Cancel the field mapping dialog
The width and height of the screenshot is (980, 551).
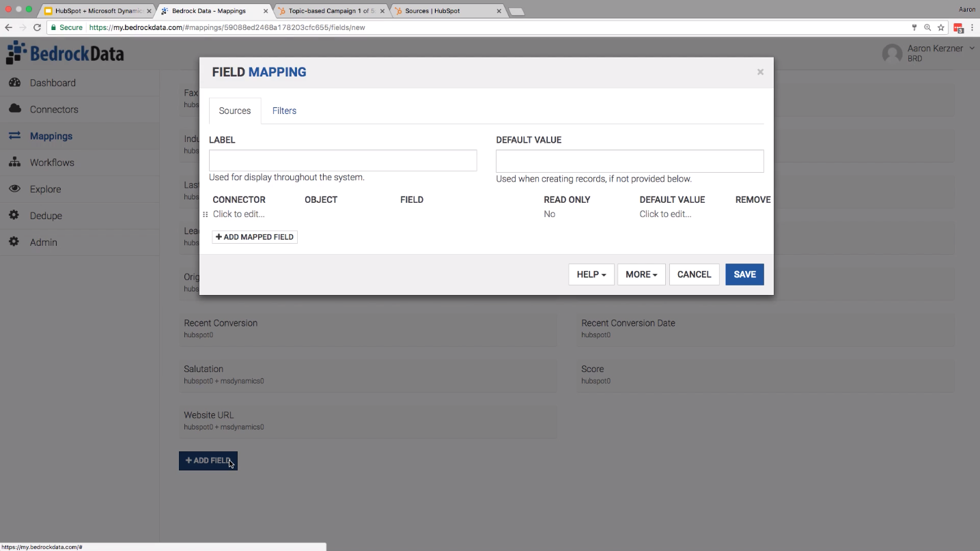point(695,274)
